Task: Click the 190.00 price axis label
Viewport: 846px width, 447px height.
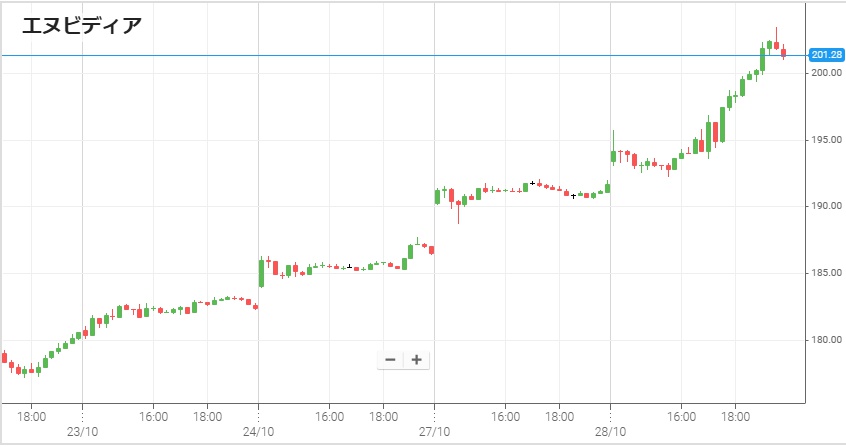Action: (826, 206)
